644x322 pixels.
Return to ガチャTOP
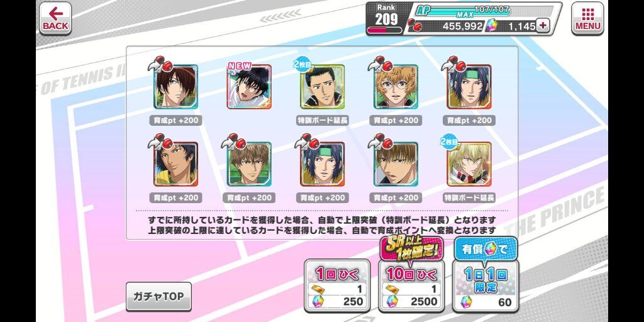(x=158, y=297)
